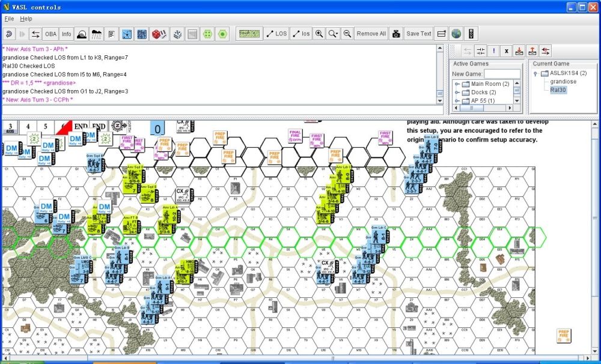Click Active Games horizontal scroll left arrow
The image size is (601, 364).
click(x=456, y=108)
